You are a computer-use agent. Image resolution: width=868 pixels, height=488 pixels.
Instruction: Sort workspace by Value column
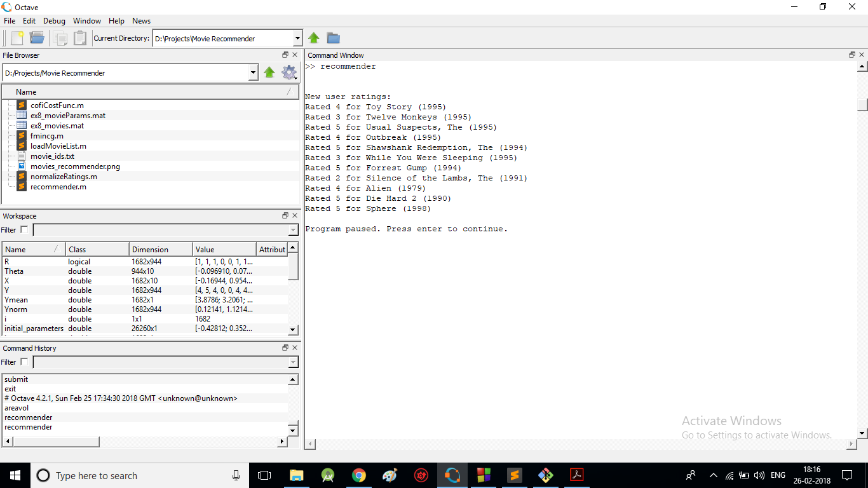tap(224, 249)
